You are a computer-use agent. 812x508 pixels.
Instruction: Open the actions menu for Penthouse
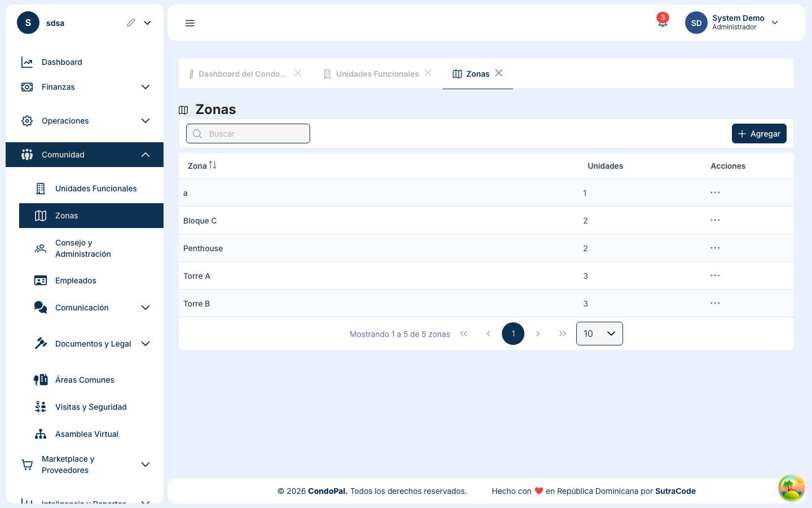[715, 248]
